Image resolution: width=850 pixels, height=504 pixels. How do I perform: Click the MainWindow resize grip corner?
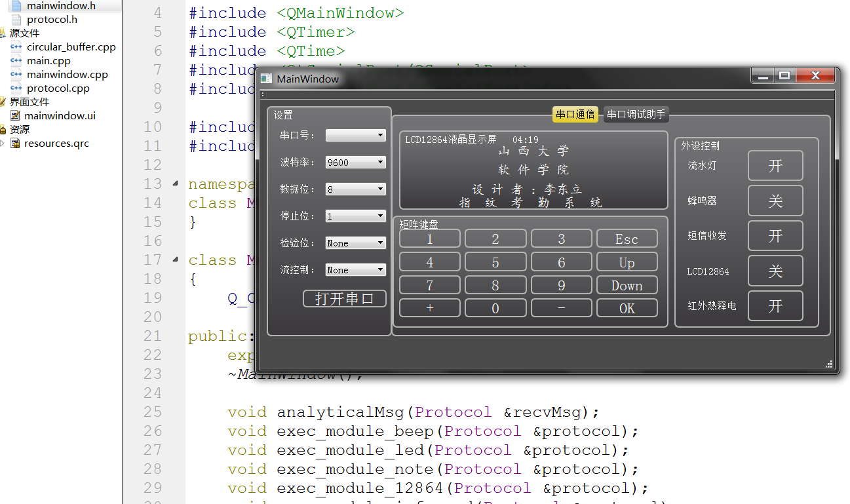coord(830,364)
